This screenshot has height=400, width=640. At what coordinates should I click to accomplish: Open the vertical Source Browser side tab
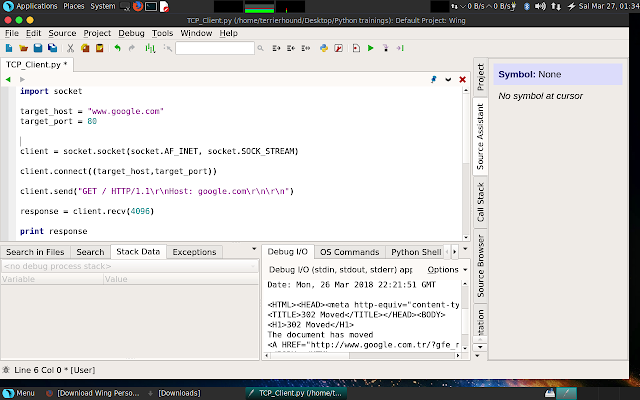tap(480, 266)
